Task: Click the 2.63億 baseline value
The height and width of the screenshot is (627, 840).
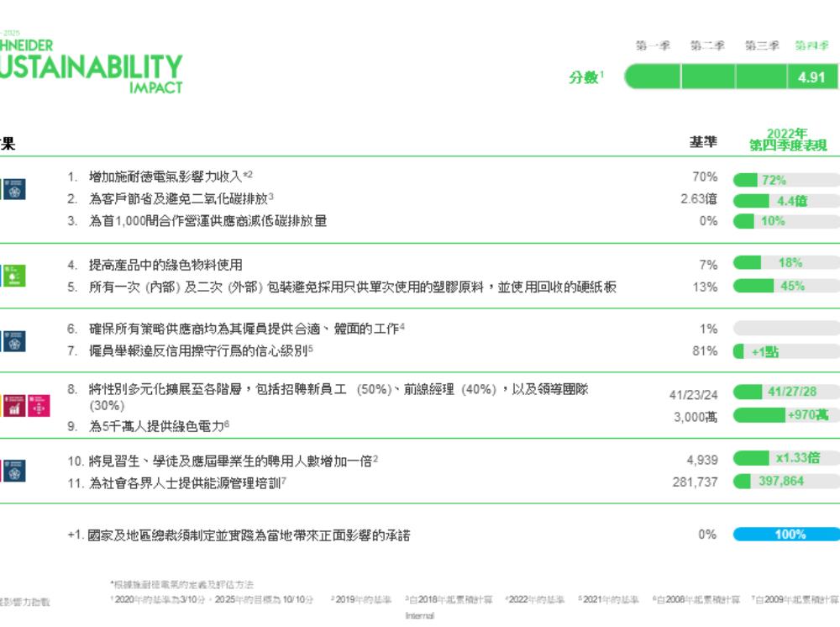Action: (699, 199)
